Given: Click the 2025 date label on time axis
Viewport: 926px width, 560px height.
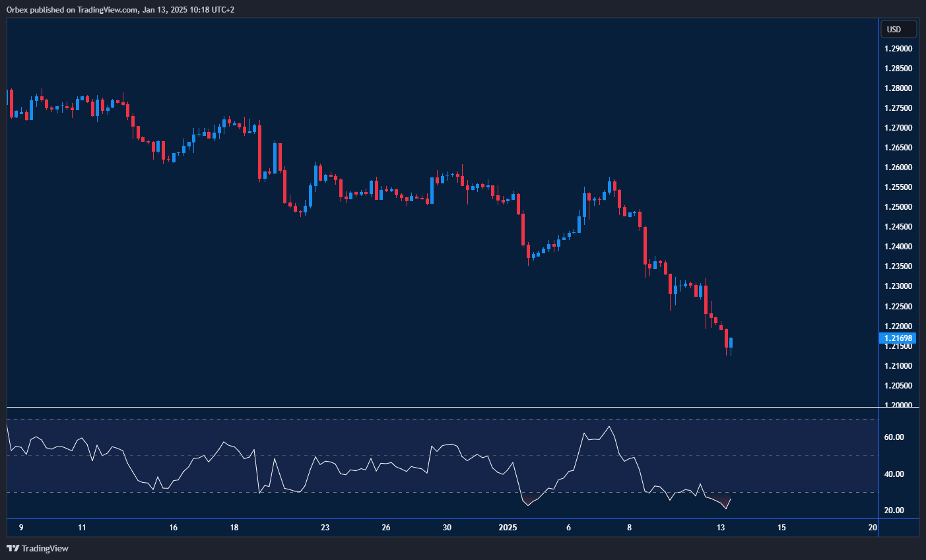Looking at the screenshot, I should click(x=508, y=528).
